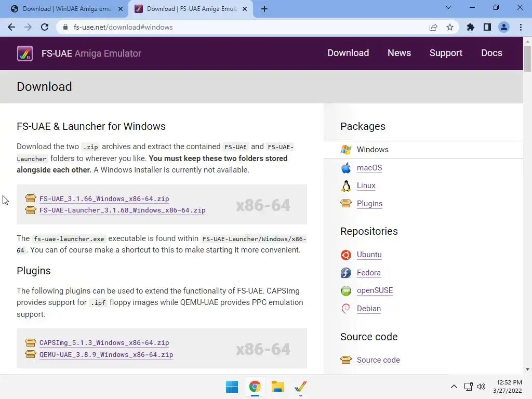Viewport: 532px width, 399px height.
Task: Open openSUSE repository link
Action: click(375, 290)
